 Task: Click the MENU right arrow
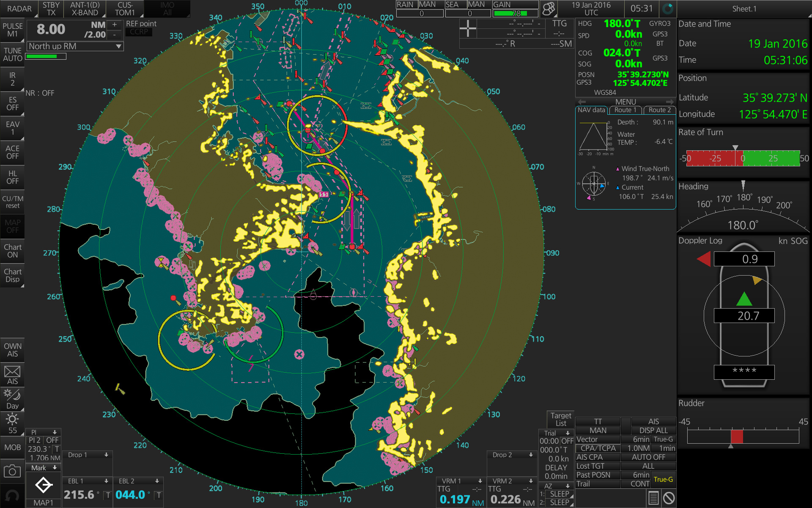[x=669, y=102]
